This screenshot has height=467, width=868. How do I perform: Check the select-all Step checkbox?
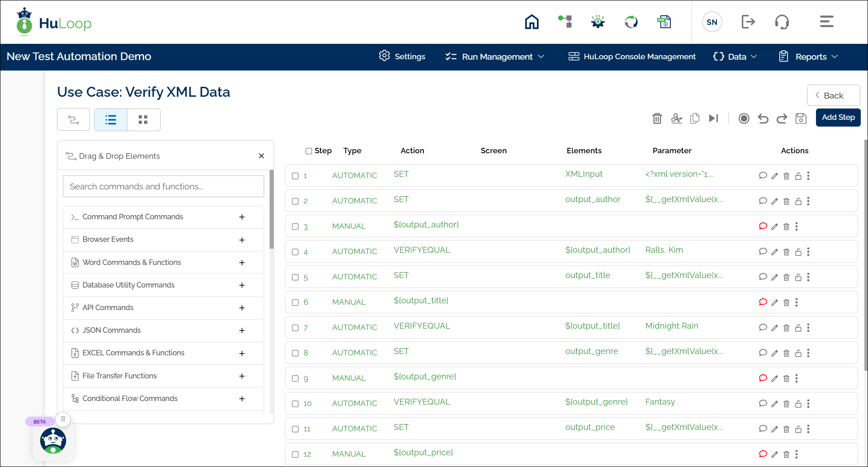pos(308,151)
